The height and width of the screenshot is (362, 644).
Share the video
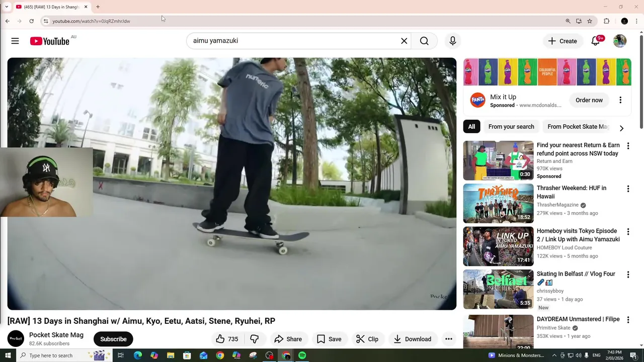(x=288, y=339)
